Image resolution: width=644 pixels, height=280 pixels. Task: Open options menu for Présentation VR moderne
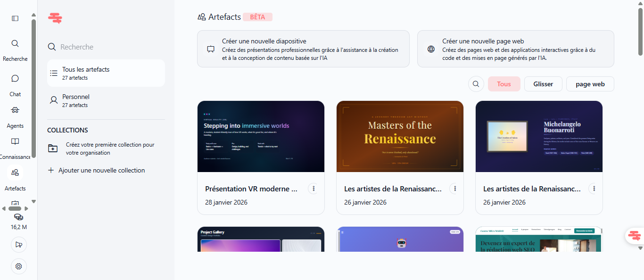click(314, 189)
